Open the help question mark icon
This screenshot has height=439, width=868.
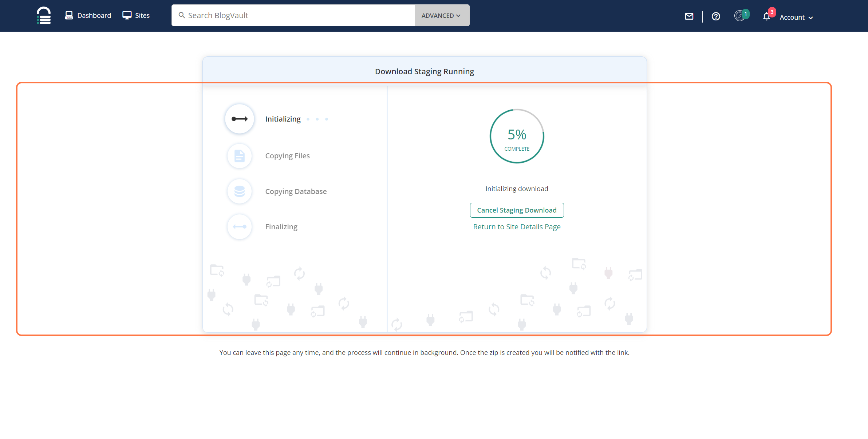716,16
